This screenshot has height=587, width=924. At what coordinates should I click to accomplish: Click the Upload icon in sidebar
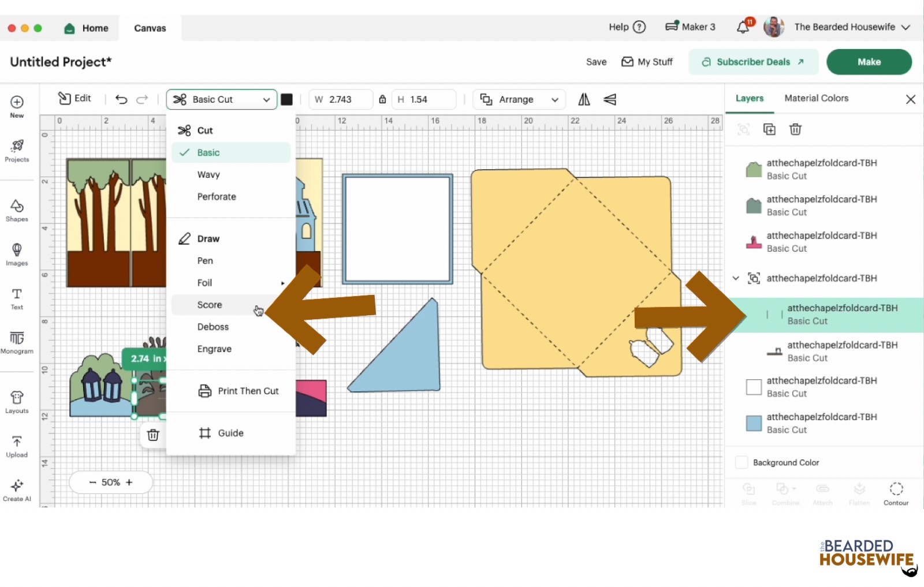click(17, 446)
